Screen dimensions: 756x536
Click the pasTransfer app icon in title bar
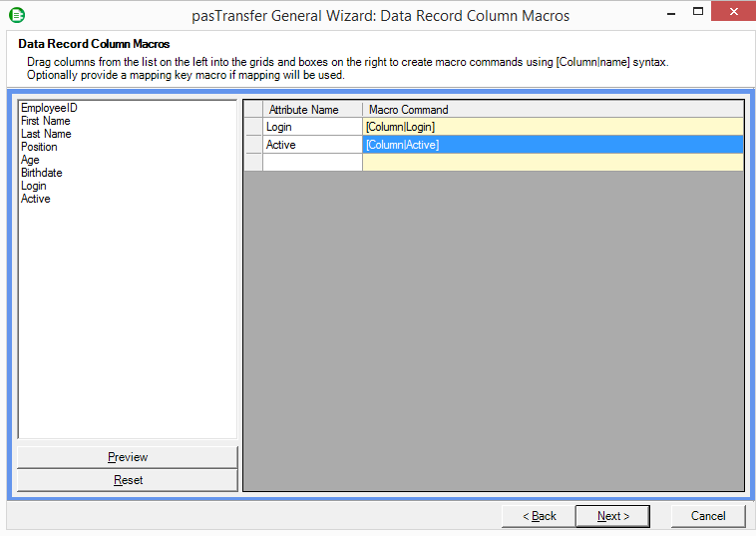point(17,14)
